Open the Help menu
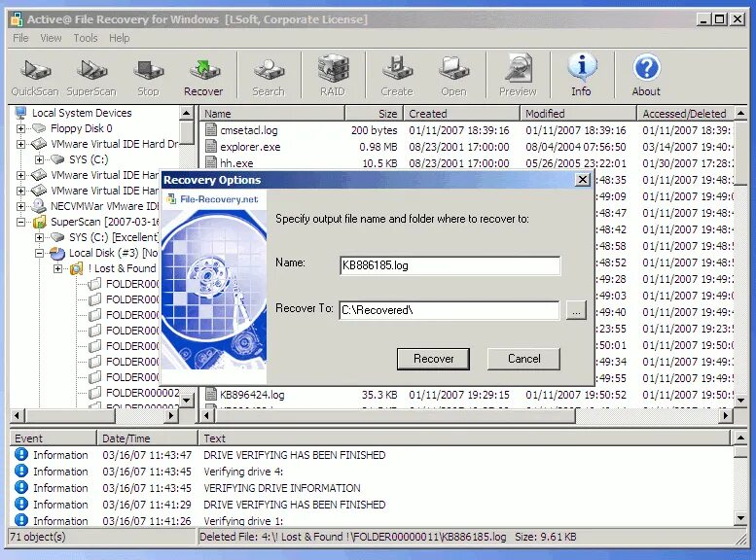This screenshot has height=560, width=756. (x=119, y=38)
